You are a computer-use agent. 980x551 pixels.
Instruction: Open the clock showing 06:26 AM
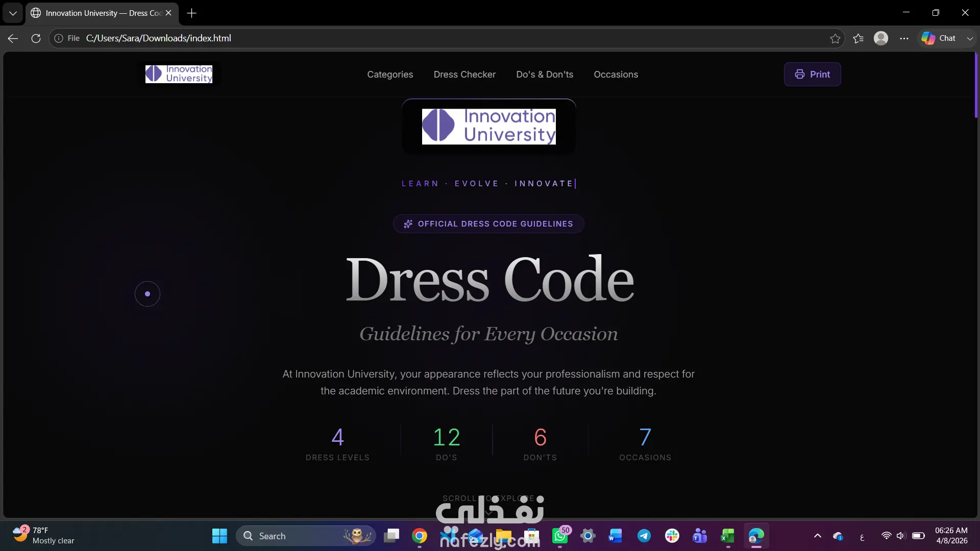[951, 536]
